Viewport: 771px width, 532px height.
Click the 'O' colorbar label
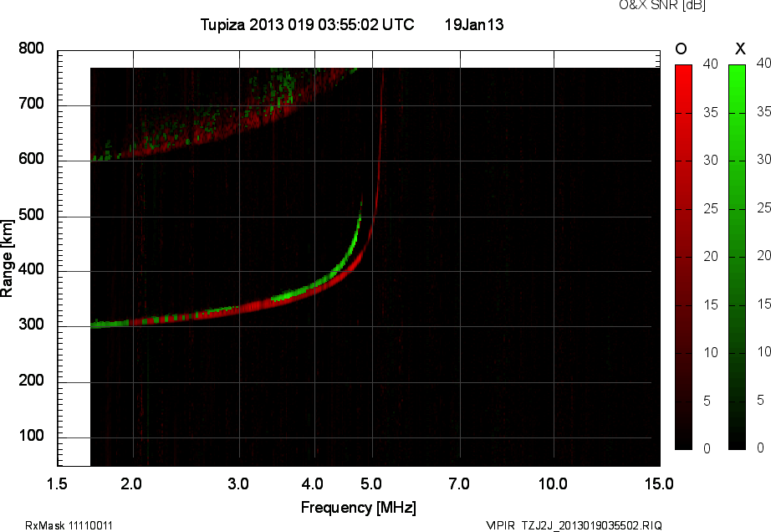pyautogui.click(x=681, y=49)
